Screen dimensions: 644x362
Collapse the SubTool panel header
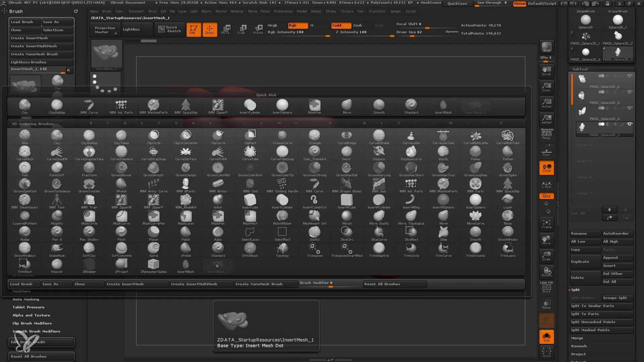[580, 69]
